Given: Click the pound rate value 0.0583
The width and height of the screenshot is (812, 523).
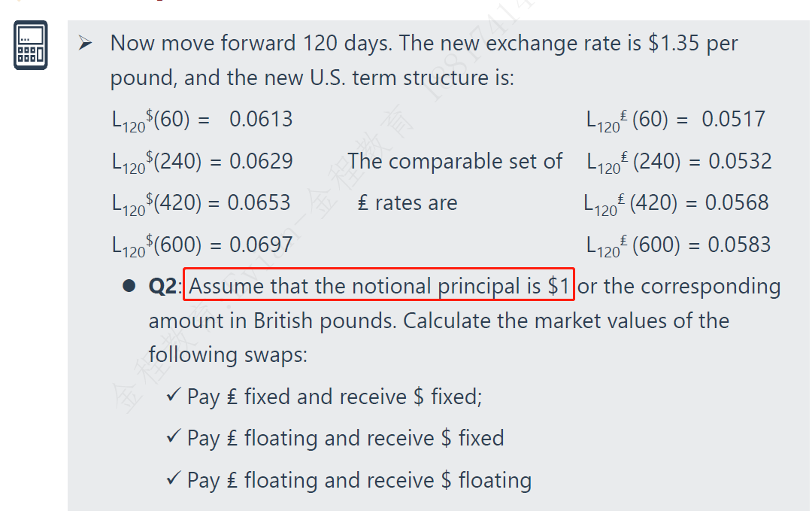Looking at the screenshot, I should tap(739, 245).
